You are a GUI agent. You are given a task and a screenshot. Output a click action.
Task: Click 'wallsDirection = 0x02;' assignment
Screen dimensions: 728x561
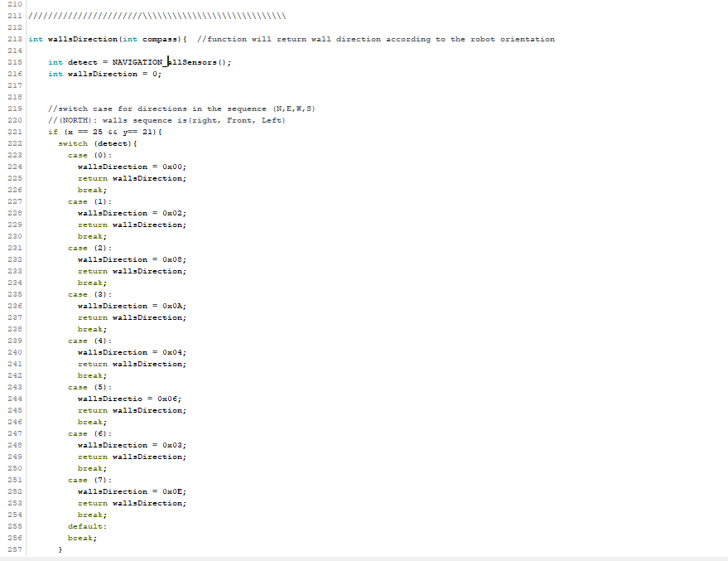tap(132, 214)
